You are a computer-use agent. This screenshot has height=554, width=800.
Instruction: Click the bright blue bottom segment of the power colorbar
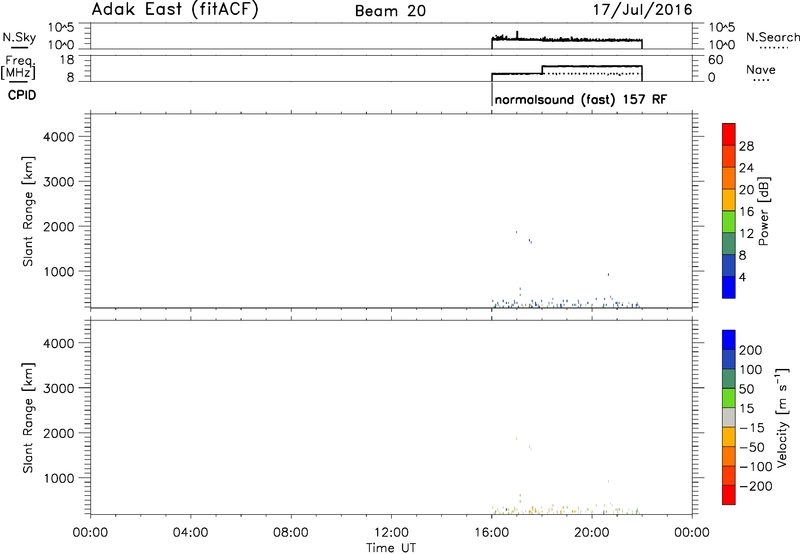729,287
